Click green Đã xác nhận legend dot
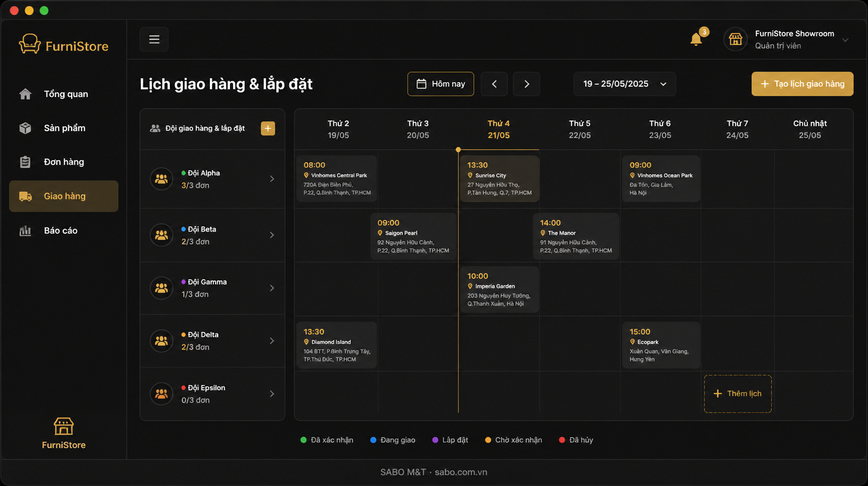This screenshot has width=868, height=486. tap(304, 440)
